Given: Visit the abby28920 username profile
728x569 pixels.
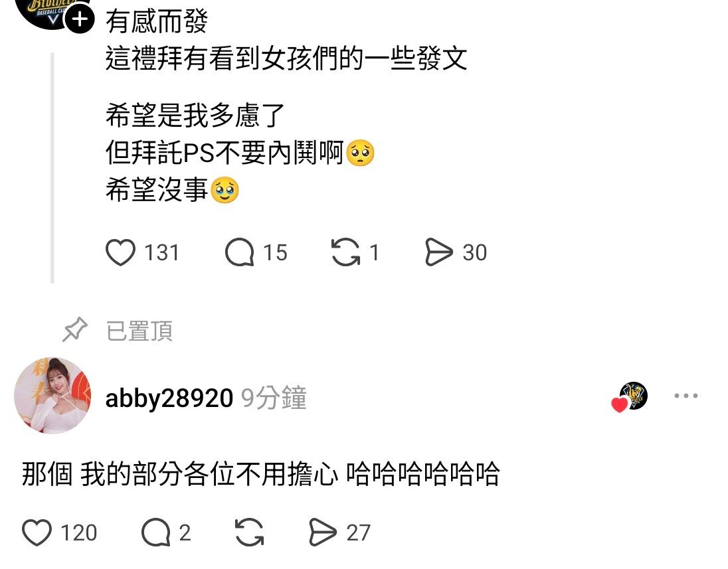Looking at the screenshot, I should click(169, 398).
